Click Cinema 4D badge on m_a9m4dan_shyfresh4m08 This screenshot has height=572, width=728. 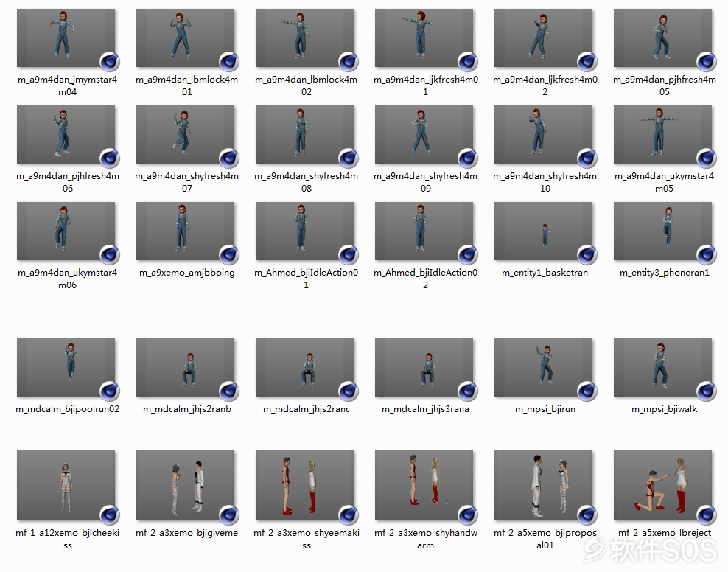pos(349,158)
